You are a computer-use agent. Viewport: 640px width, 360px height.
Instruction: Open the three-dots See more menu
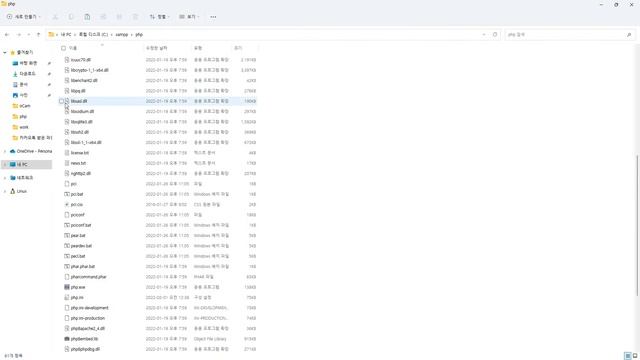coord(213,17)
